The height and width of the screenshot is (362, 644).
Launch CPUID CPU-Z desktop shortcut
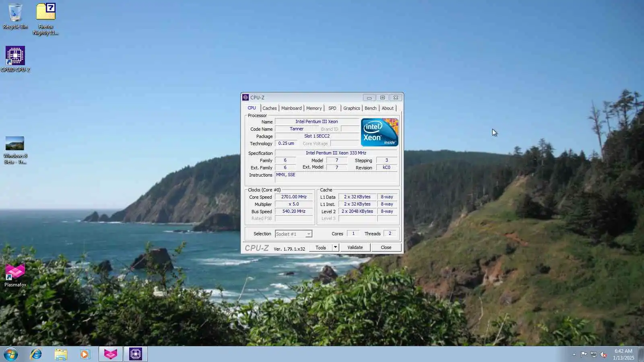pyautogui.click(x=15, y=59)
